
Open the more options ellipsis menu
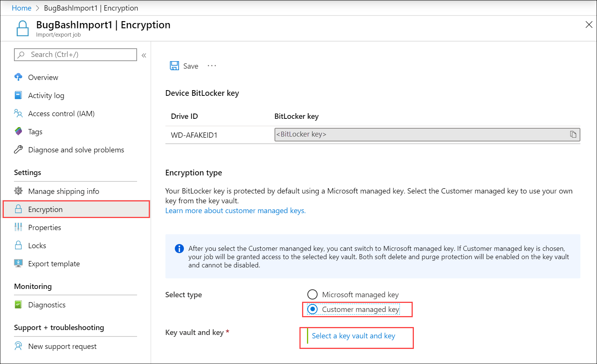tap(212, 66)
